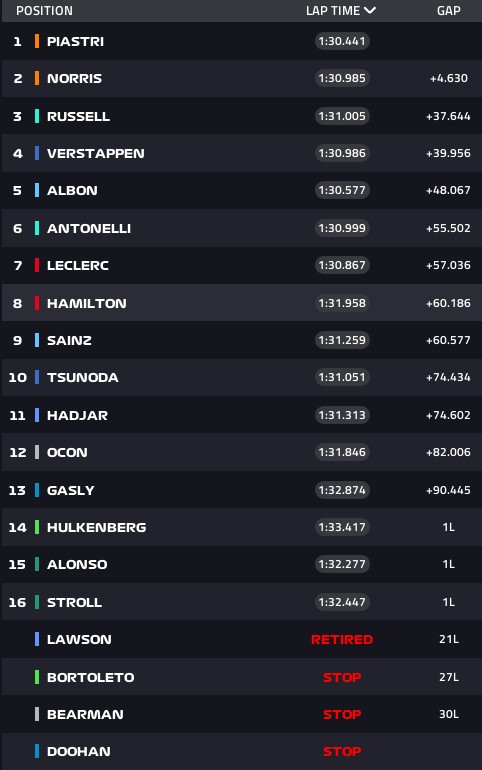This screenshot has height=770, width=482.
Task: Click Bortoleto's red STOP status label
Action: click(x=342, y=677)
